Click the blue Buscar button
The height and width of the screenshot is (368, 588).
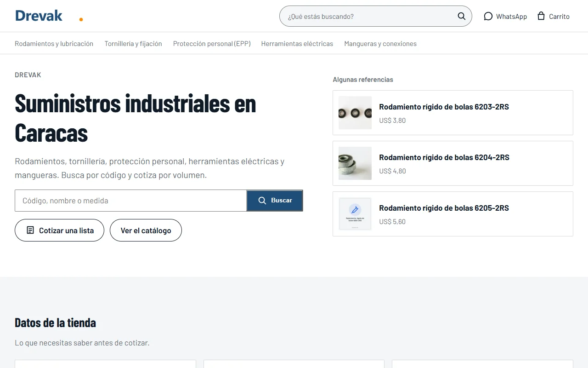(x=275, y=201)
